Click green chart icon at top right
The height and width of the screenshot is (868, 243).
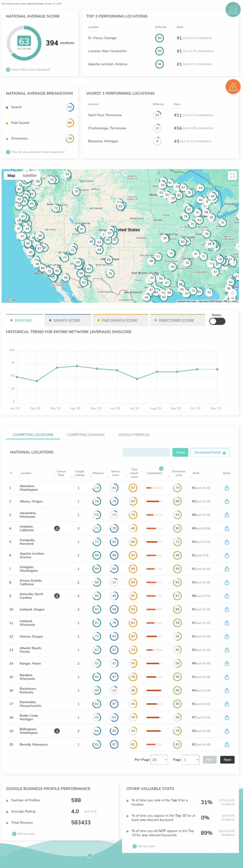(233, 10)
